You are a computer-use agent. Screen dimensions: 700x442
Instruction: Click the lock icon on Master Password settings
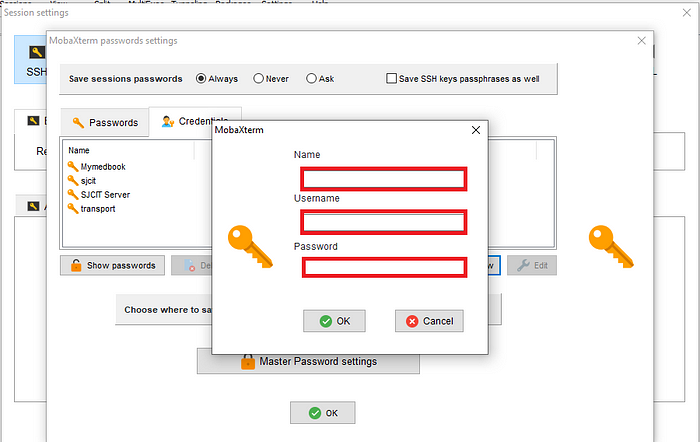[248, 361]
